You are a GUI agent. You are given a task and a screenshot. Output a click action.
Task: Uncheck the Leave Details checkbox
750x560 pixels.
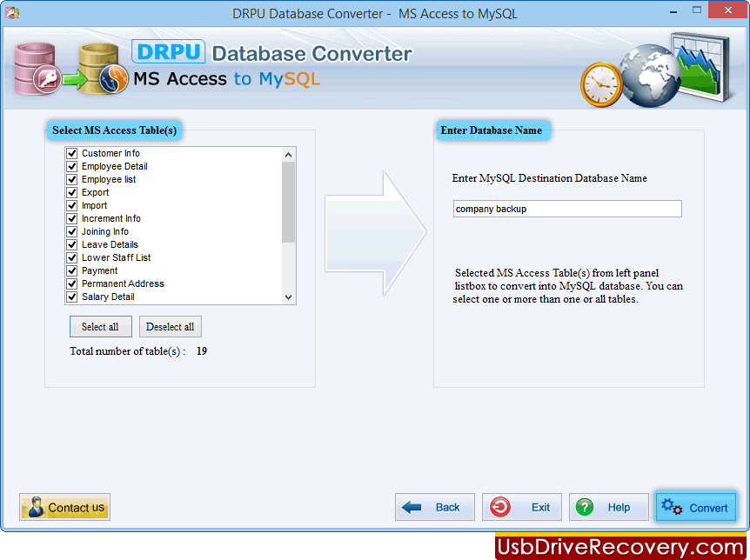(x=71, y=244)
